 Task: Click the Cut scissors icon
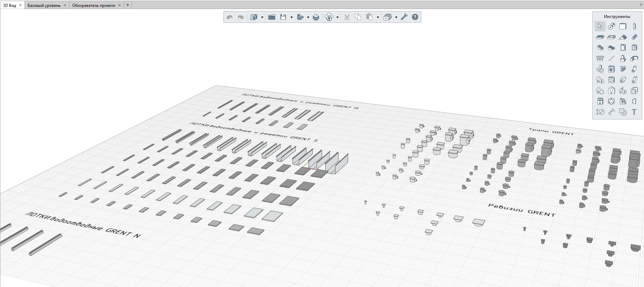pos(347,17)
